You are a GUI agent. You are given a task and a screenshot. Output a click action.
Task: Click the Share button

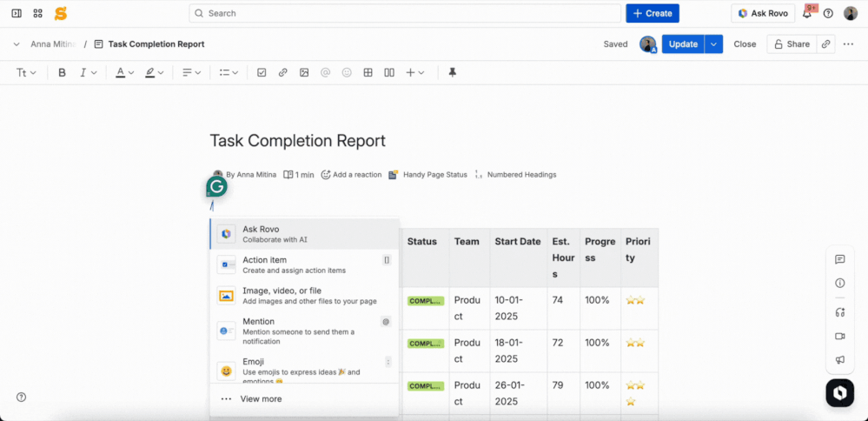click(x=792, y=44)
